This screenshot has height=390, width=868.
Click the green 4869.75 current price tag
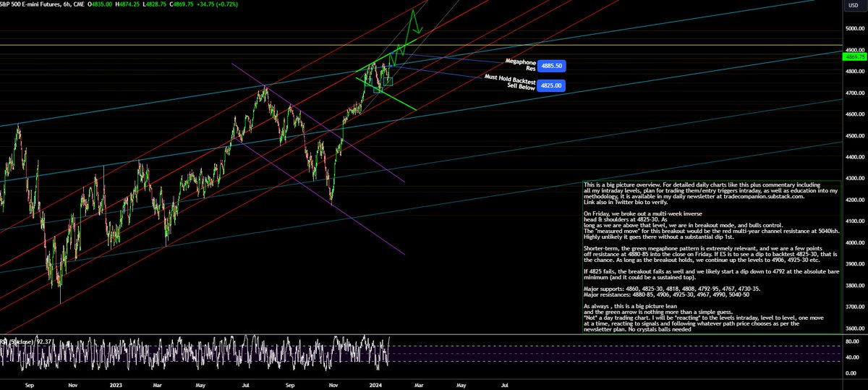(x=854, y=56)
